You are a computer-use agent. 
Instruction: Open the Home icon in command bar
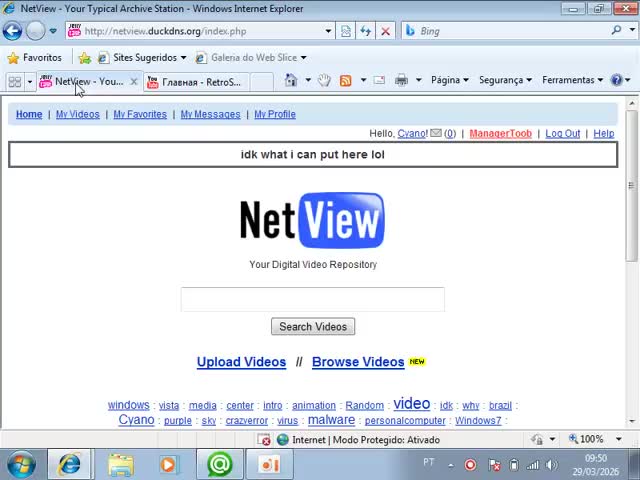tap(291, 80)
